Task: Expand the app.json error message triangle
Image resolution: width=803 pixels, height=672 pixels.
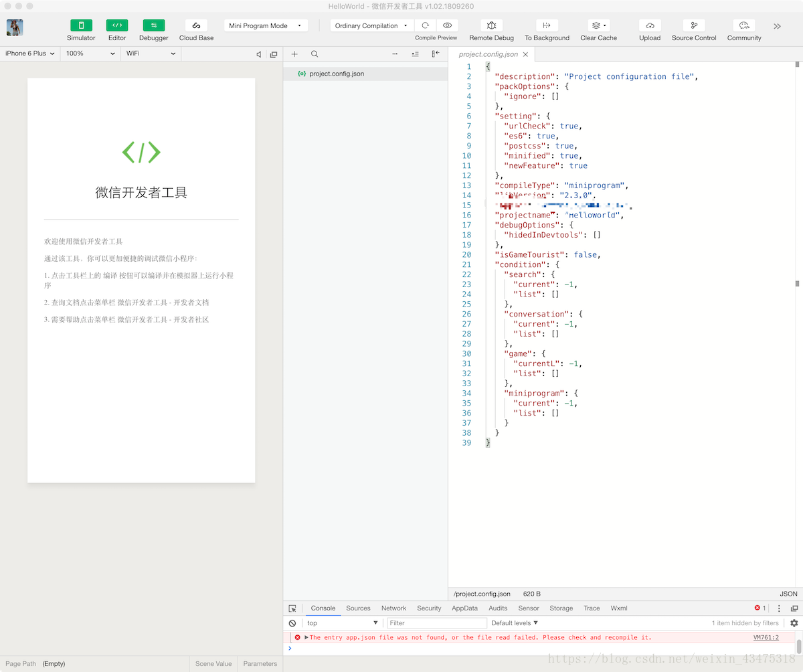Action: point(306,638)
